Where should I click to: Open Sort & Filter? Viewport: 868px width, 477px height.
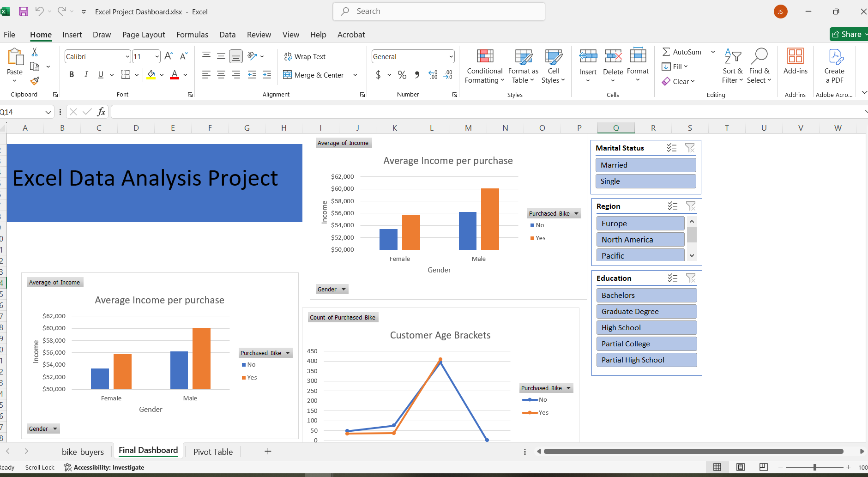coord(733,66)
